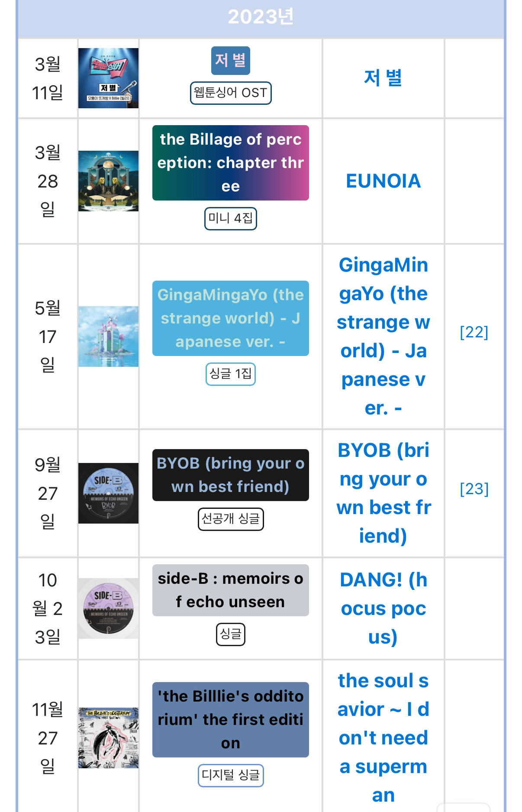Open 'the Billlie's odditorium' the first edition album
522x812 pixels.
click(231, 720)
